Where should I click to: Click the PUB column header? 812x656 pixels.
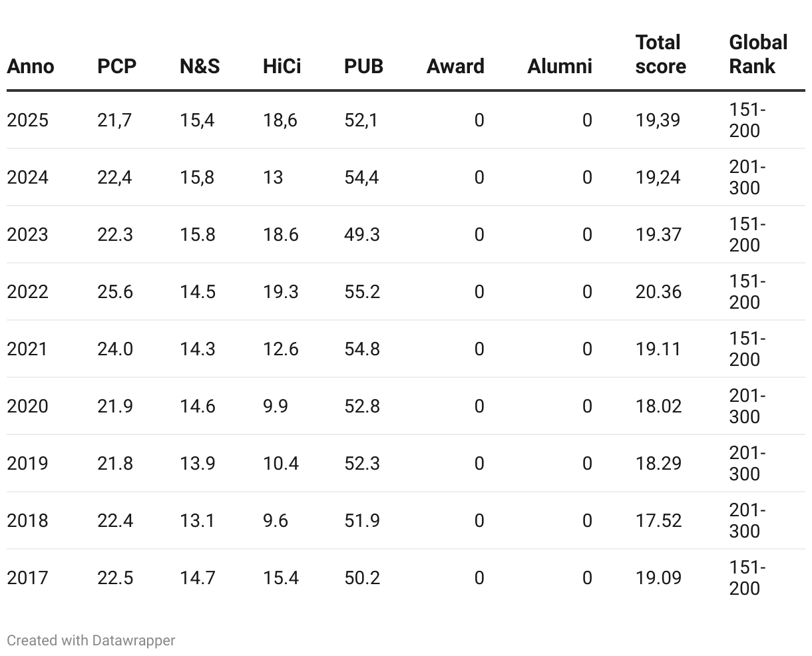click(364, 66)
